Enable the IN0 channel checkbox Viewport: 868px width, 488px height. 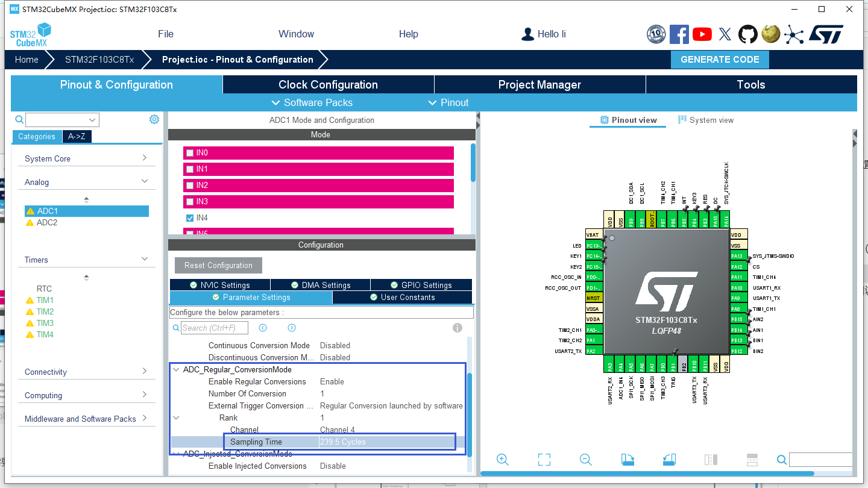click(x=190, y=153)
